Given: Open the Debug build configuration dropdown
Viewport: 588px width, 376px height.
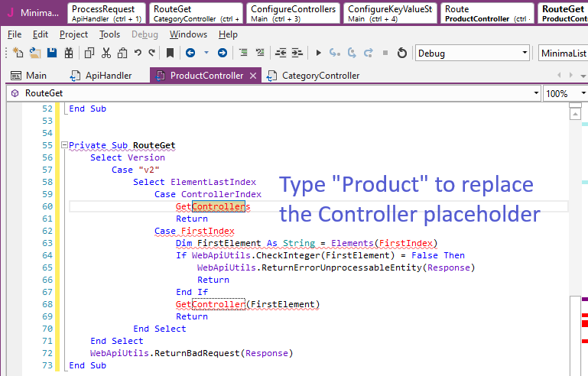Looking at the screenshot, I should tap(472, 53).
